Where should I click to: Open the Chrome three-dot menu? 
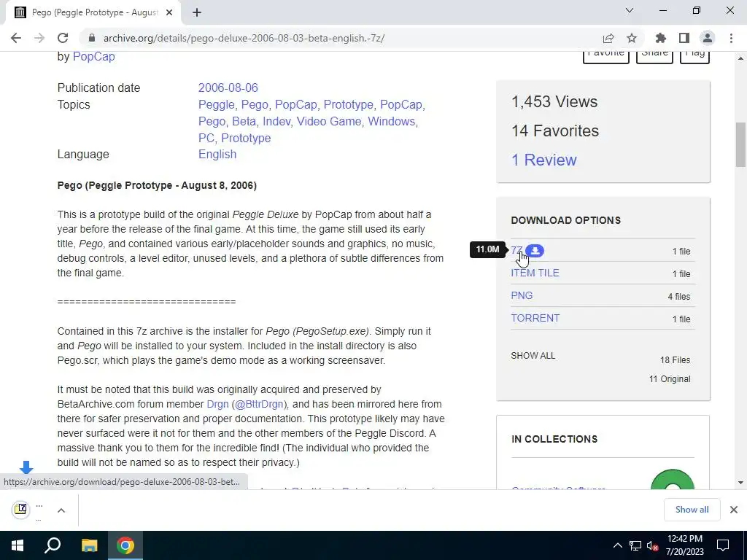[731, 38]
